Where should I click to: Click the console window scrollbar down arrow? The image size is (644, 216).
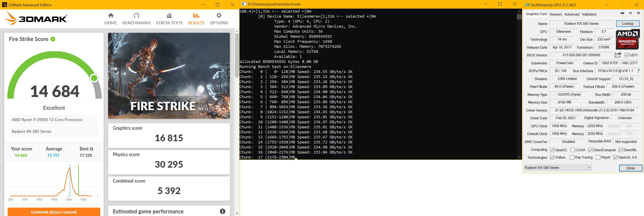tap(519, 157)
